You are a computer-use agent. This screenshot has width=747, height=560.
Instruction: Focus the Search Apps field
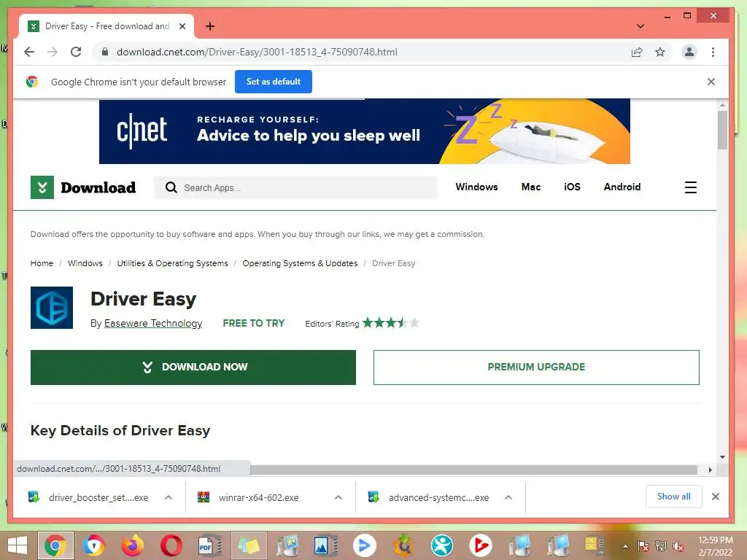coord(296,187)
